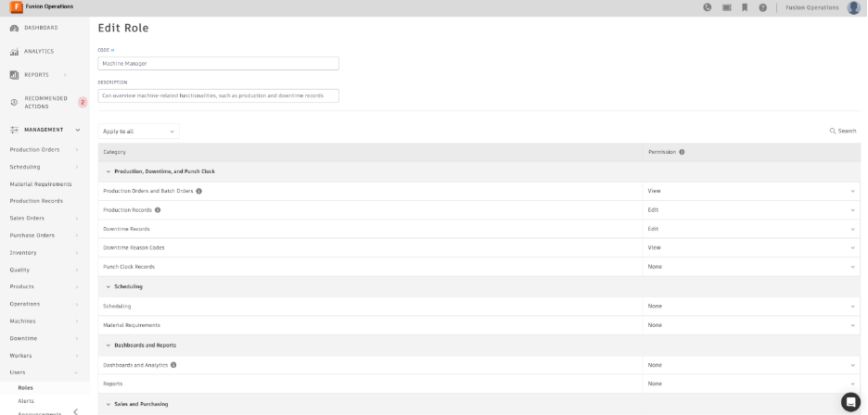868x415 pixels.
Task: Open the Apply to all dropdown
Action: (x=138, y=132)
